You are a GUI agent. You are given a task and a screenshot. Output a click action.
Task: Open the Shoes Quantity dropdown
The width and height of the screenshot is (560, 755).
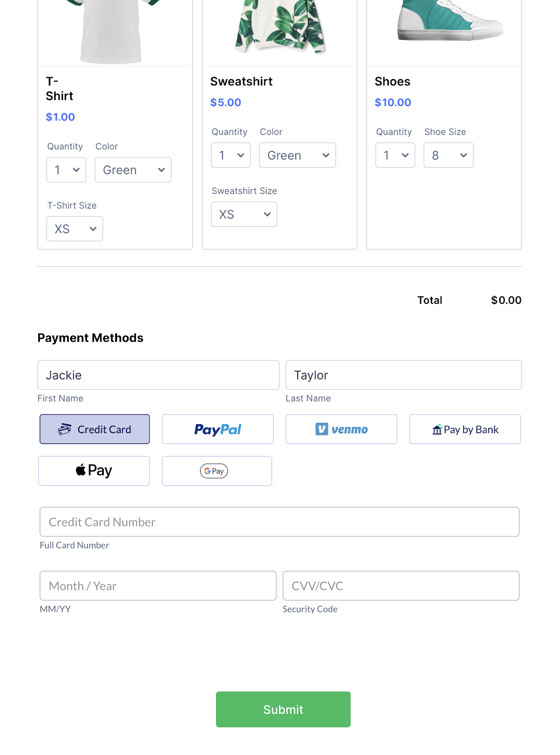tap(395, 155)
